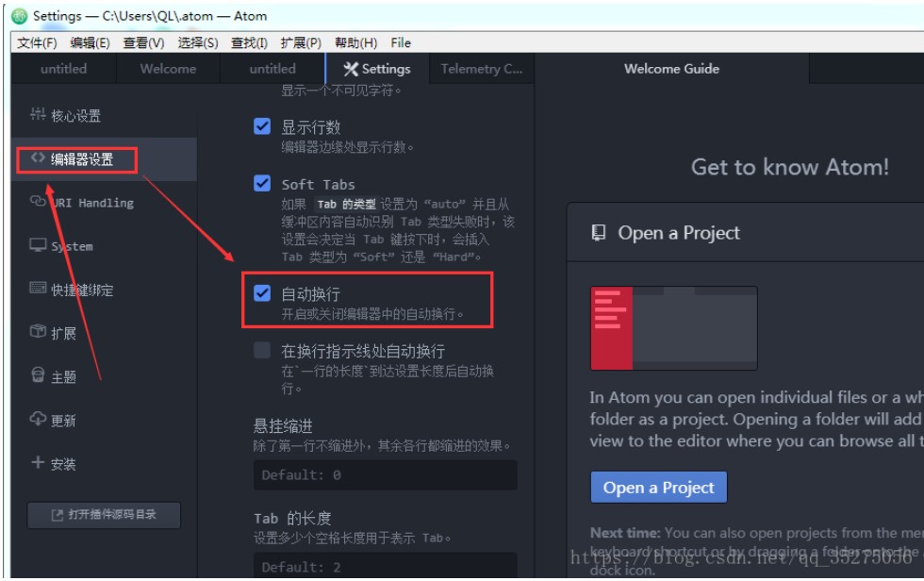This screenshot has height=581, width=924.
Task: Switch to the Welcome tab
Action: coord(168,68)
